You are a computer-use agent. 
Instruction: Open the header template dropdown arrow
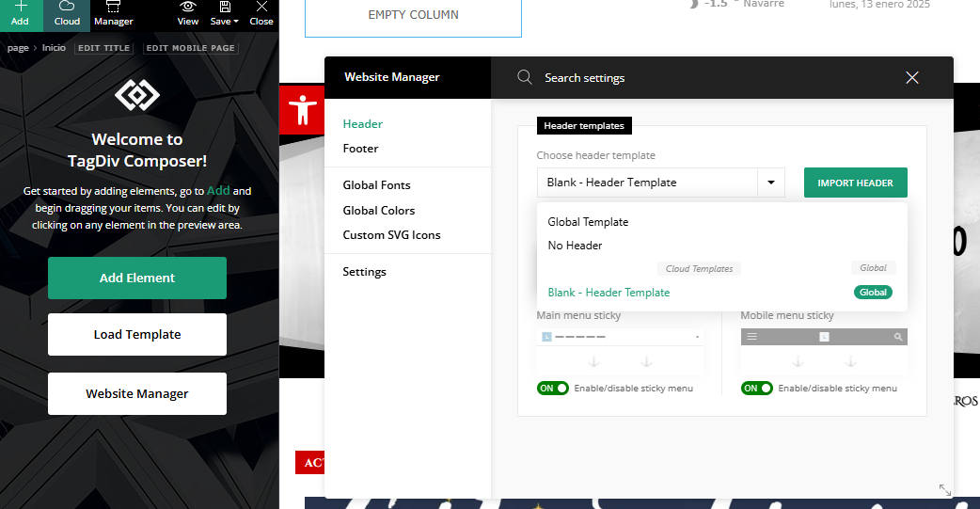pyautogui.click(x=771, y=183)
